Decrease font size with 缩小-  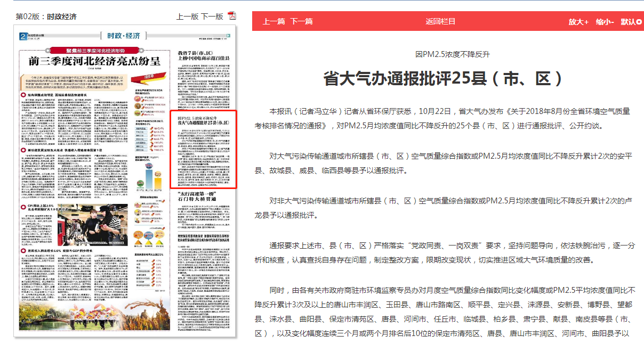click(605, 22)
